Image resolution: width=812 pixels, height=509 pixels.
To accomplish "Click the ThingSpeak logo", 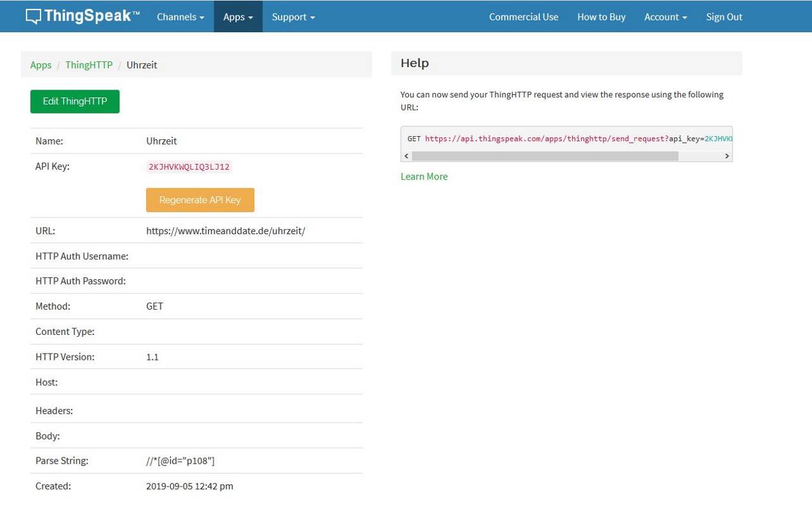I will click(x=83, y=16).
